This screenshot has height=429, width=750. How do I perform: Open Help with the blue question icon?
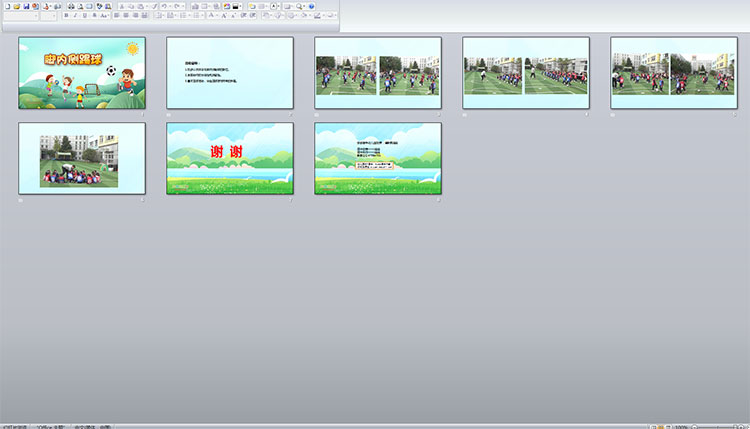tap(311, 6)
